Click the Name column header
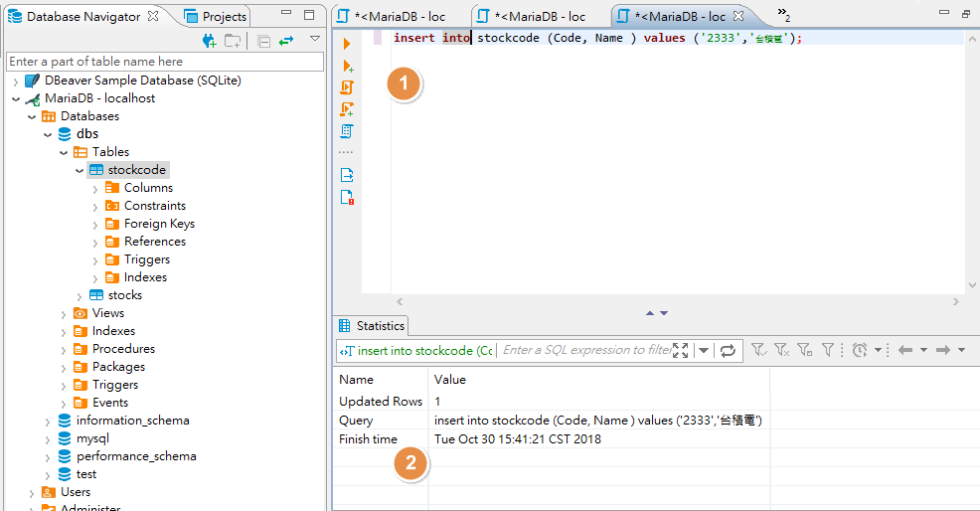The image size is (980, 511). (x=381, y=380)
